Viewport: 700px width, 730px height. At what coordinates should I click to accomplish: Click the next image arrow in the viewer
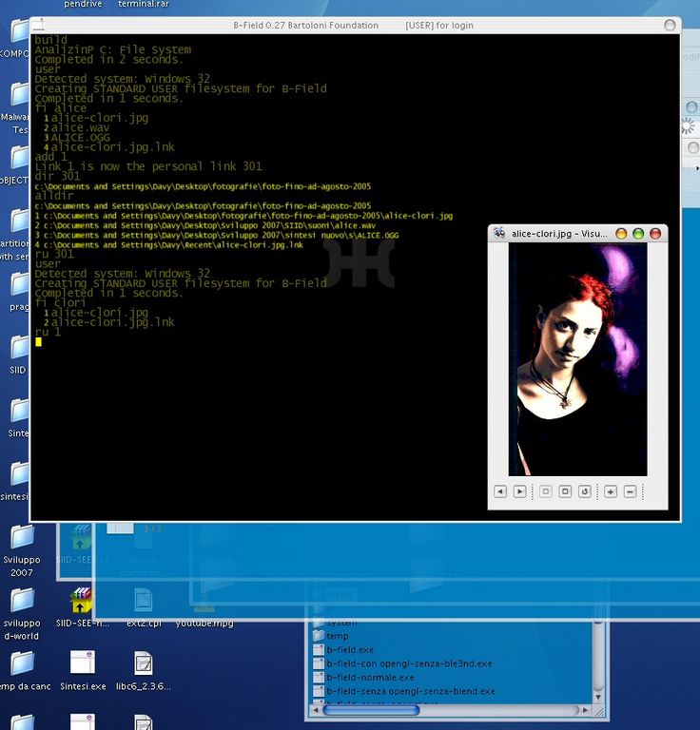click(x=519, y=491)
